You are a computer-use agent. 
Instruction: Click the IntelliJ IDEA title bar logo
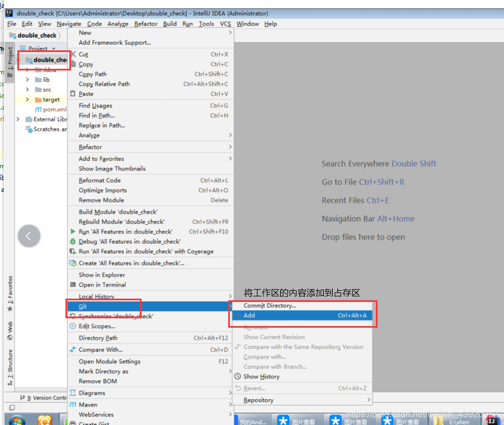pyautogui.click(x=10, y=13)
